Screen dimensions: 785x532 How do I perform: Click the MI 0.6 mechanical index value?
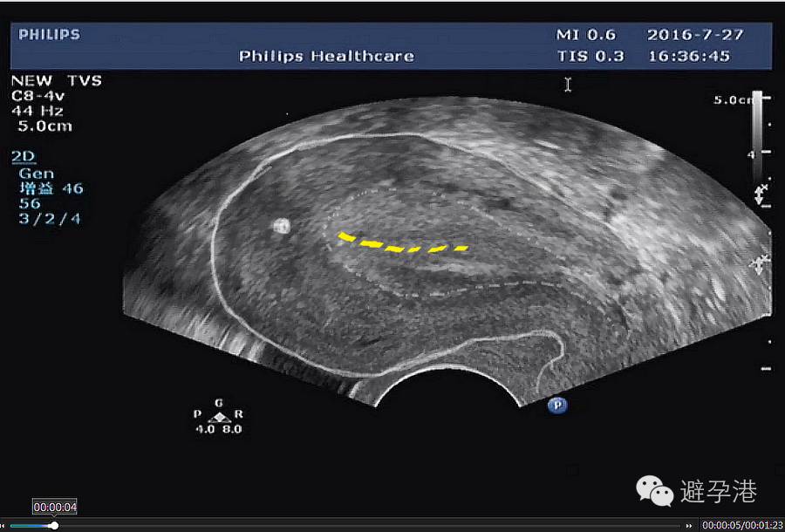point(586,35)
